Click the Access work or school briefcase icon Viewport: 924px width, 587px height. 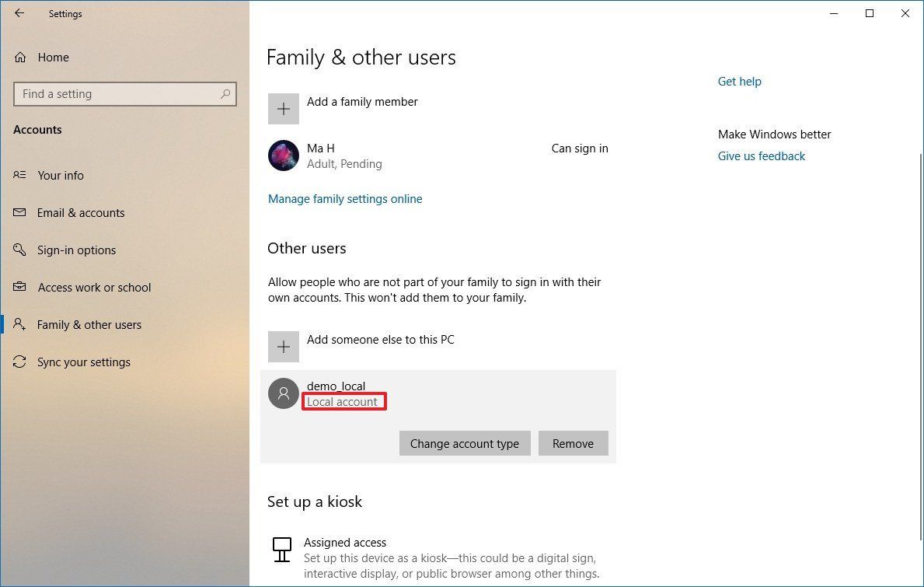click(19, 287)
